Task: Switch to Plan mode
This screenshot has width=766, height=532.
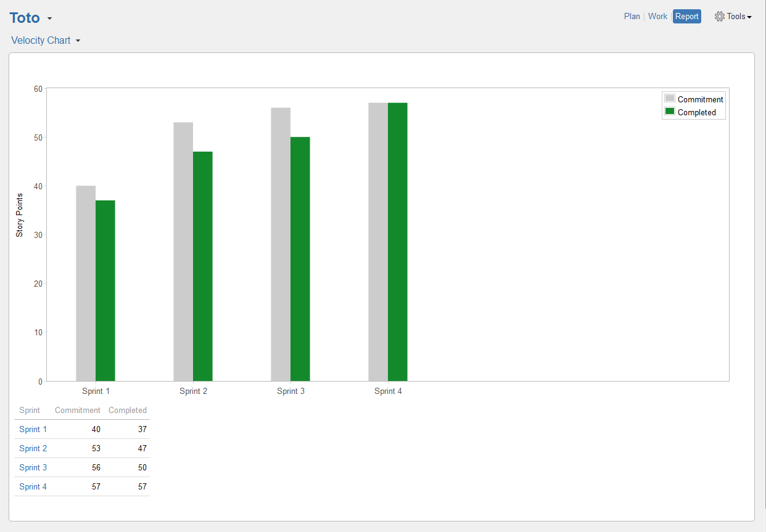Action: tap(632, 17)
